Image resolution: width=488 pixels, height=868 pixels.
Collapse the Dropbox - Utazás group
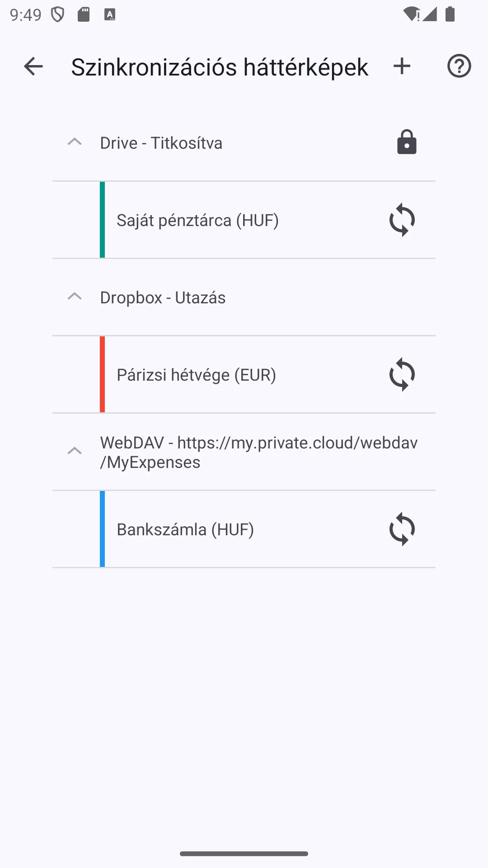(75, 297)
